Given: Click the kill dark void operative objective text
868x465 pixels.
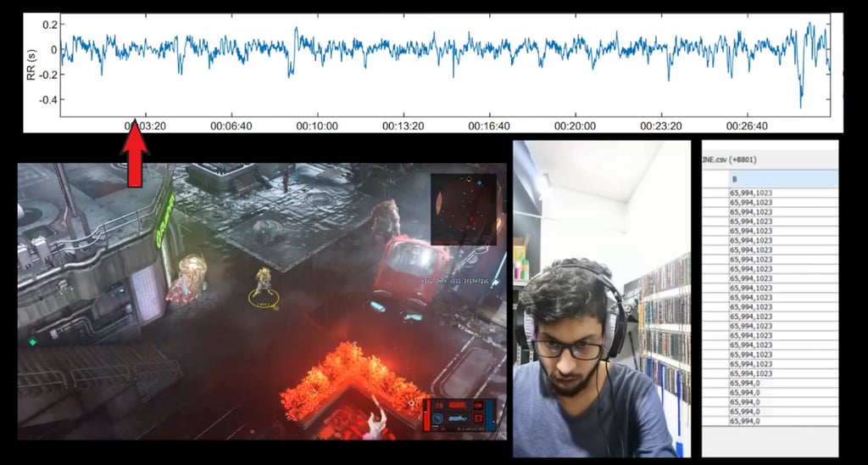Looking at the screenshot, I should [454, 281].
